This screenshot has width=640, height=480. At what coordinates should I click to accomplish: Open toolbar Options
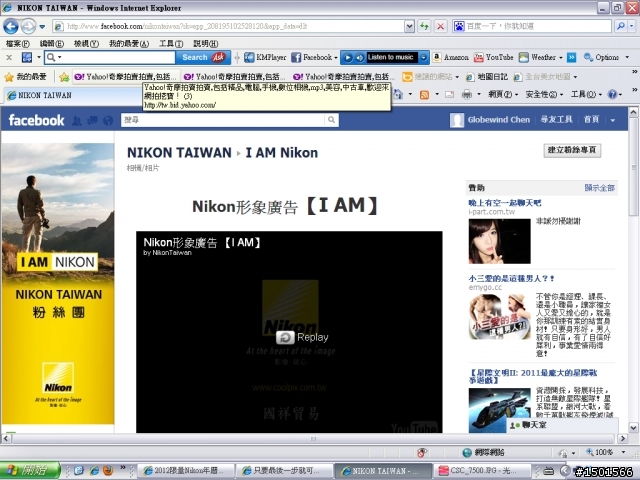(x=606, y=58)
